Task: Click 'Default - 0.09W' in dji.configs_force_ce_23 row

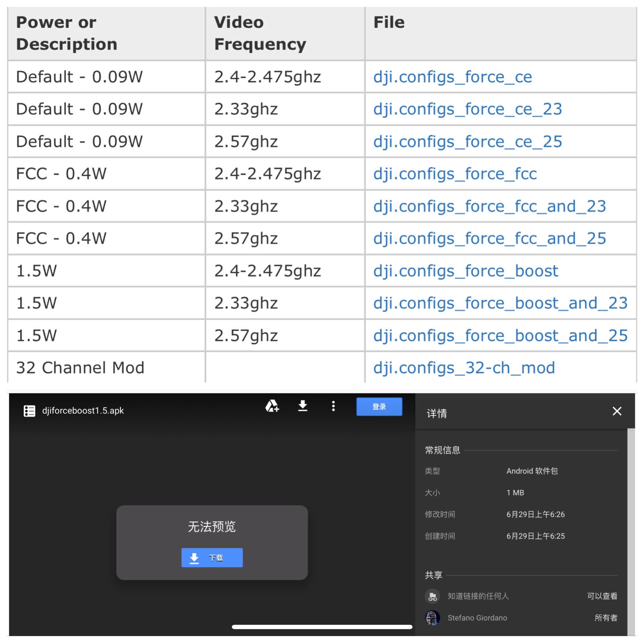Action: tap(79, 109)
